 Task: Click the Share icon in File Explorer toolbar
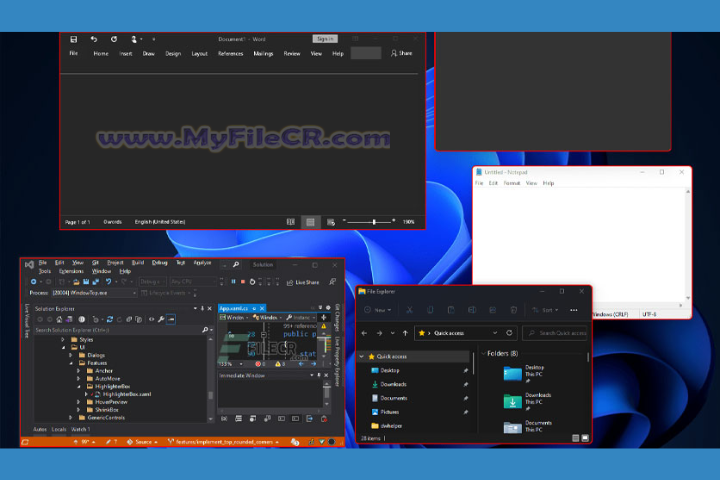pos(493,310)
